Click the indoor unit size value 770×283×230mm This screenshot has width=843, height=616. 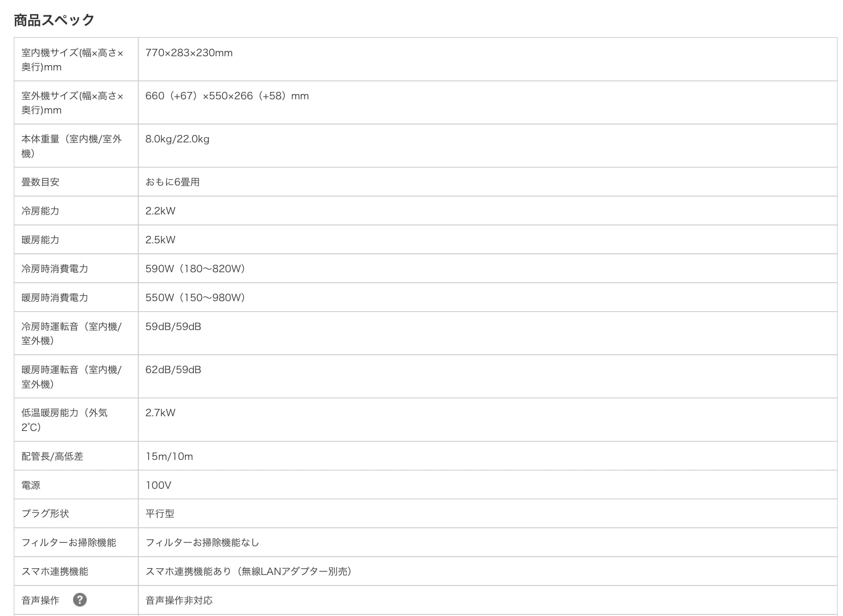coord(189,53)
